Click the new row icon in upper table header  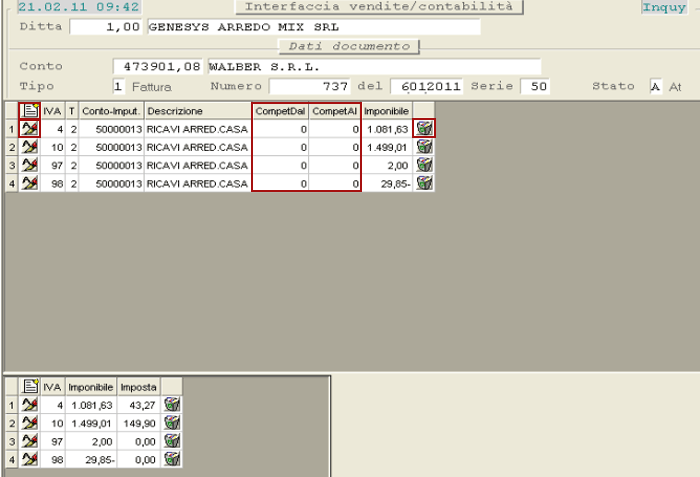[x=30, y=110]
